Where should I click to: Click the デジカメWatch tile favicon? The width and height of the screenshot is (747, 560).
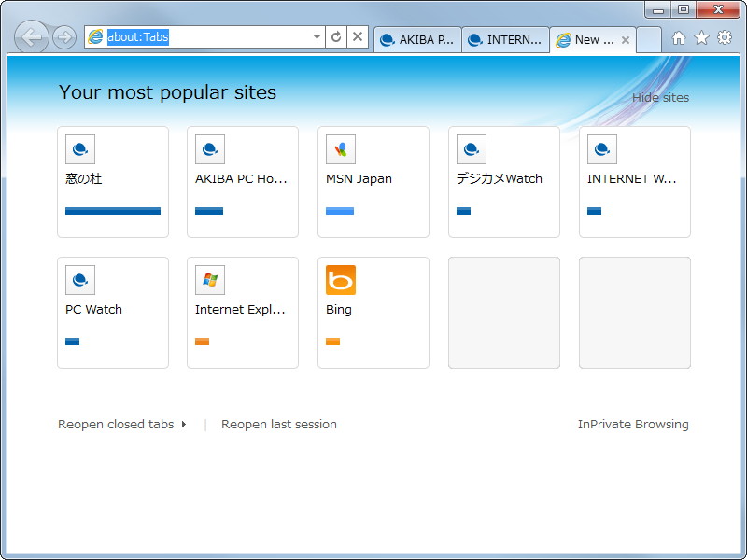point(472,149)
